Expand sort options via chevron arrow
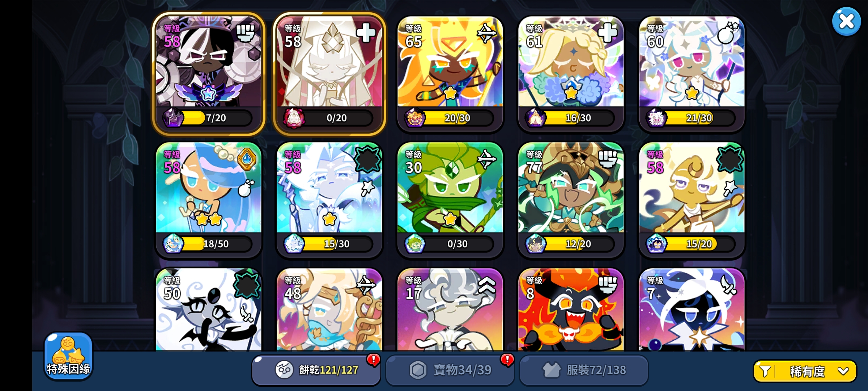The height and width of the screenshot is (391, 868). (843, 371)
